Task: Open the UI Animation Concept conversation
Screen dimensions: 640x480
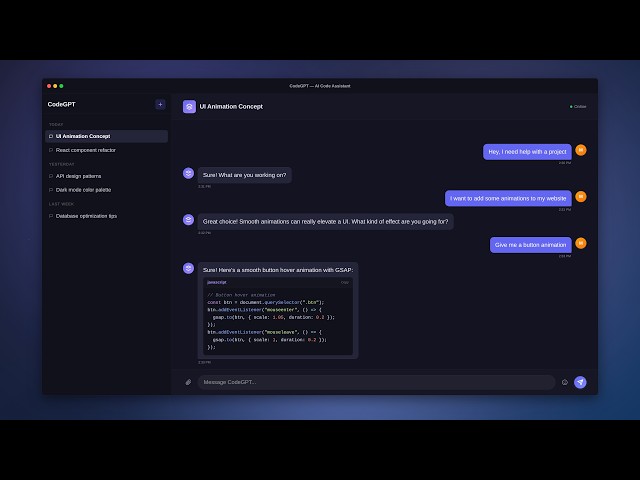Action: (x=107, y=136)
